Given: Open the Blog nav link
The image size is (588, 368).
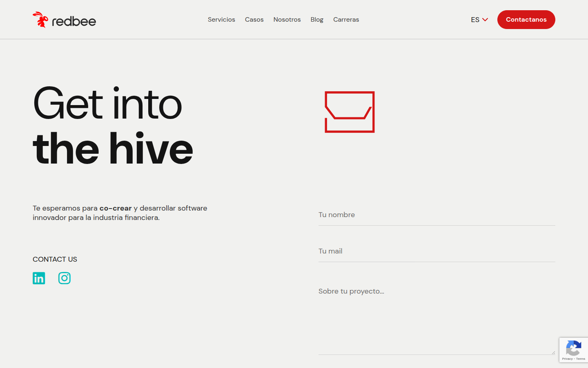Looking at the screenshot, I should (x=317, y=20).
